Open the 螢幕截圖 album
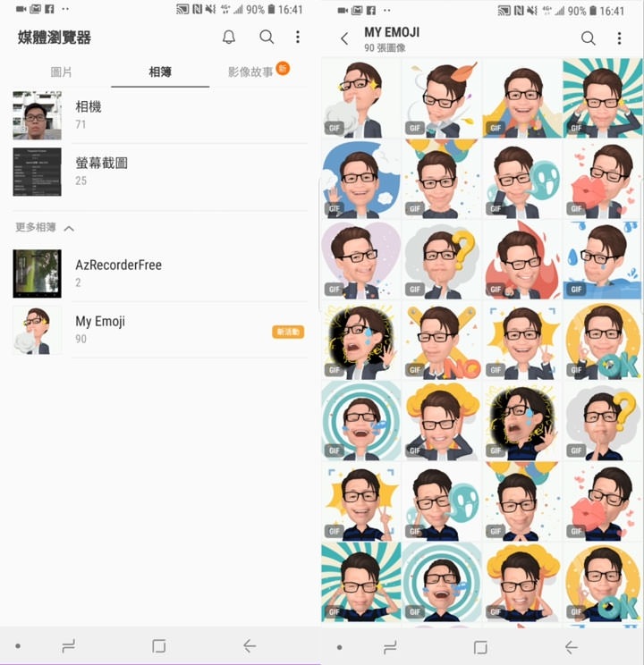Screen dimensions: 644x665 (x=160, y=172)
